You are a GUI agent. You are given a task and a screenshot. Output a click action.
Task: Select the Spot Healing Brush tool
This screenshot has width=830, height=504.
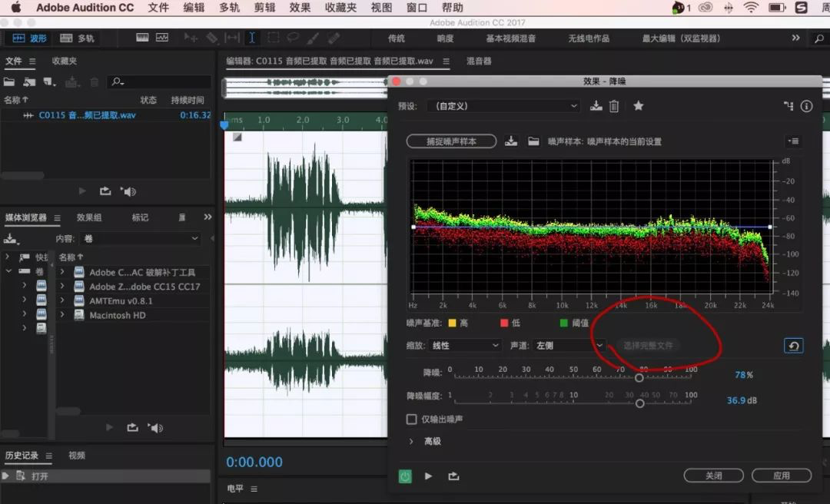(334, 38)
